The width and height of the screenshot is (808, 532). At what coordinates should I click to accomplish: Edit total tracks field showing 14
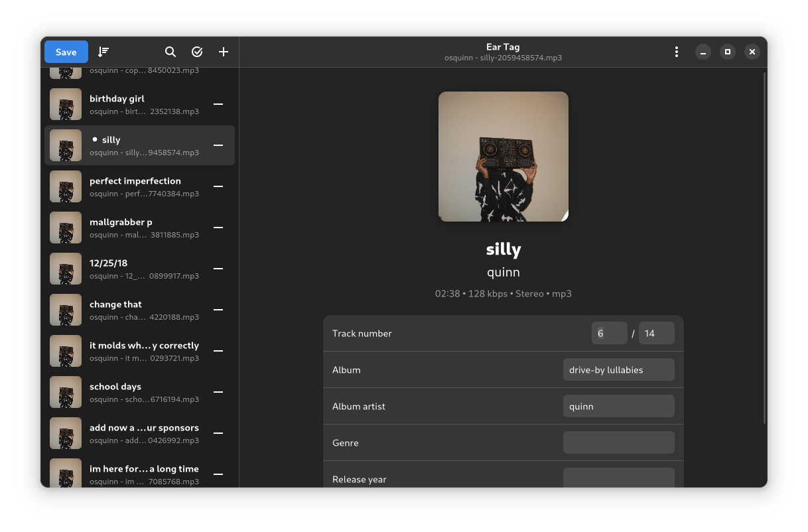coord(657,333)
